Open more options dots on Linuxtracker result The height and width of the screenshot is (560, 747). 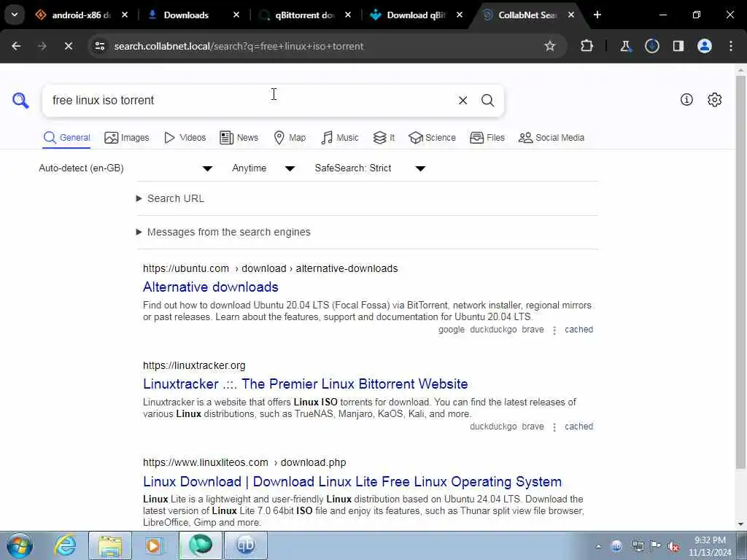(554, 427)
